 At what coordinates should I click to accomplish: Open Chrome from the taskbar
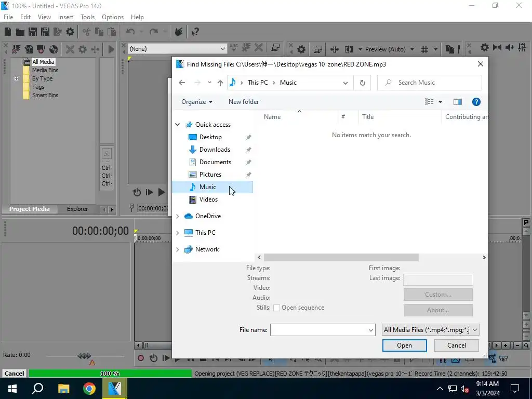89,389
